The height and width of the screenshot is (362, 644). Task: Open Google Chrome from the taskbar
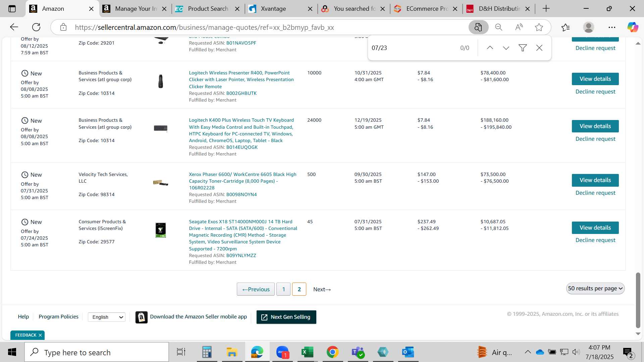[332, 352]
